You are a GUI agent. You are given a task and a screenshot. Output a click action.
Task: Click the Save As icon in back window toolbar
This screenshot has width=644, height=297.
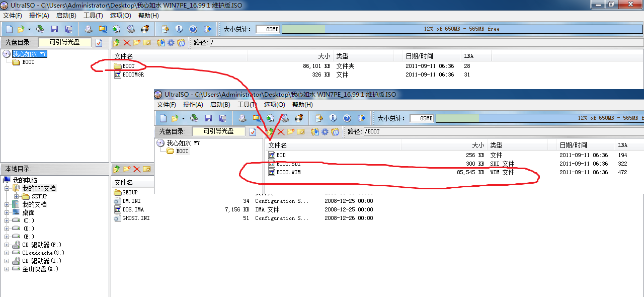click(68, 29)
